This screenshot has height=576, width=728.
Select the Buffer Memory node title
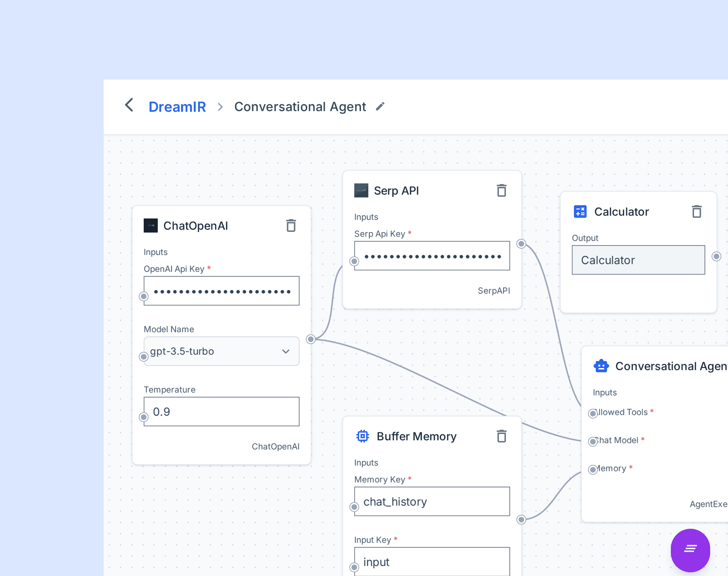click(416, 436)
